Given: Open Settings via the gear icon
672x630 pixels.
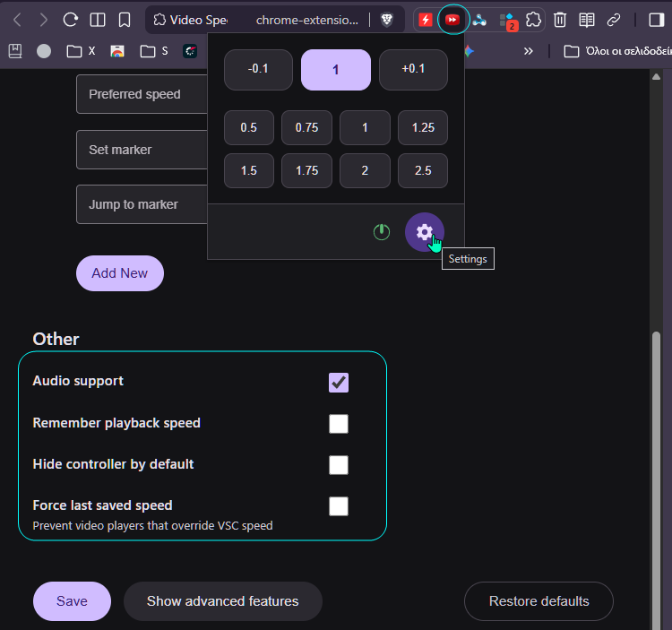Looking at the screenshot, I should click(425, 232).
